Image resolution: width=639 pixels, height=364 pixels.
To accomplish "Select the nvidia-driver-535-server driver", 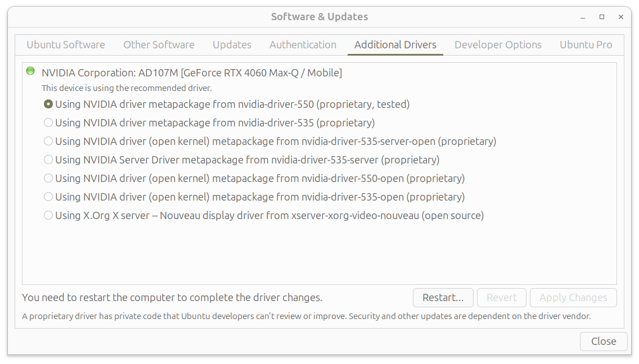I will coord(48,160).
